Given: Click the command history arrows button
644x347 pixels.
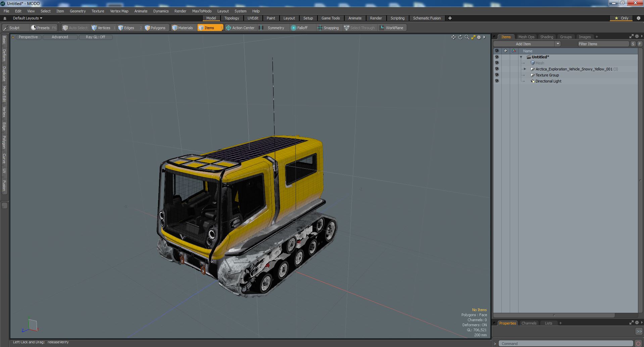Looking at the screenshot, I should (x=639, y=331).
